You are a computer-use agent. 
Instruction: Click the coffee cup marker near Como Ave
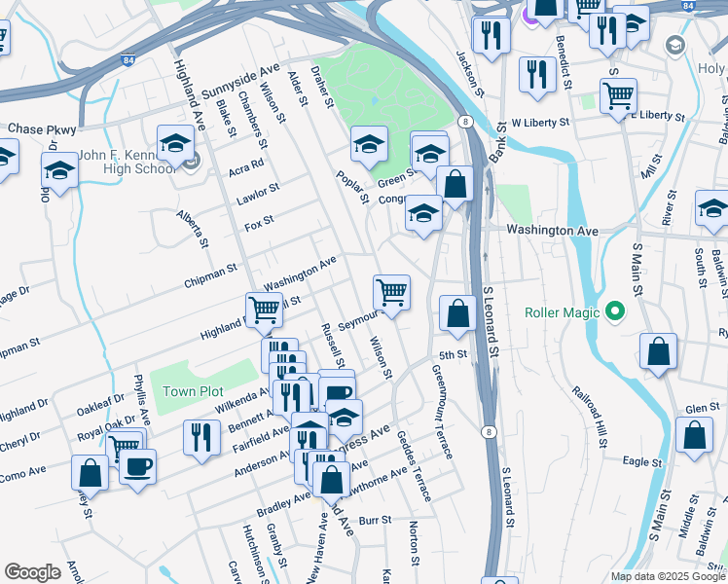click(137, 470)
